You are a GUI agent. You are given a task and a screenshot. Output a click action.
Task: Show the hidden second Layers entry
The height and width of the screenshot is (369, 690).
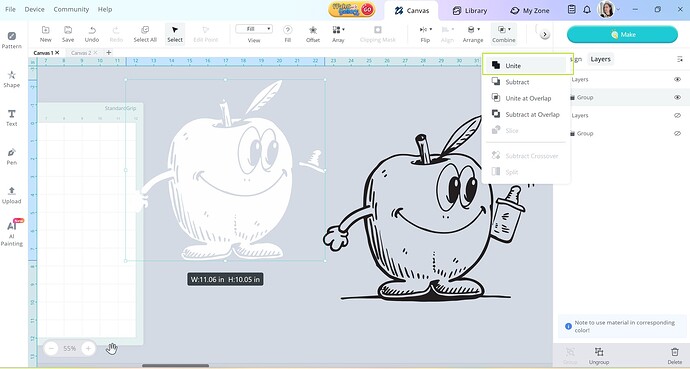coord(677,115)
